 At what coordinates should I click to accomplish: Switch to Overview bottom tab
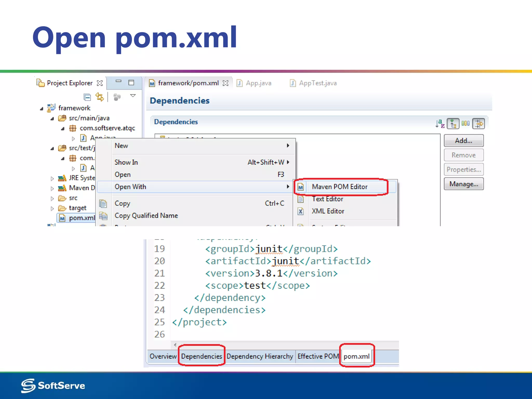(163, 356)
